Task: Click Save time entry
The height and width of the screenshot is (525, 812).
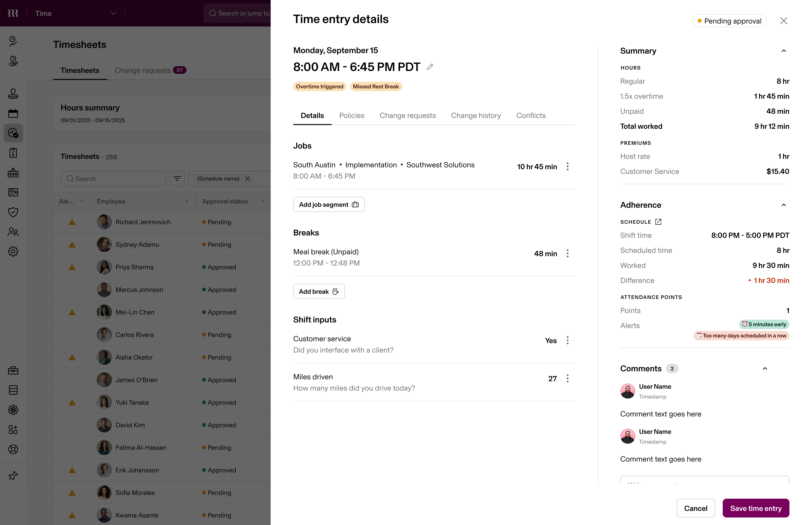Action: pos(756,508)
